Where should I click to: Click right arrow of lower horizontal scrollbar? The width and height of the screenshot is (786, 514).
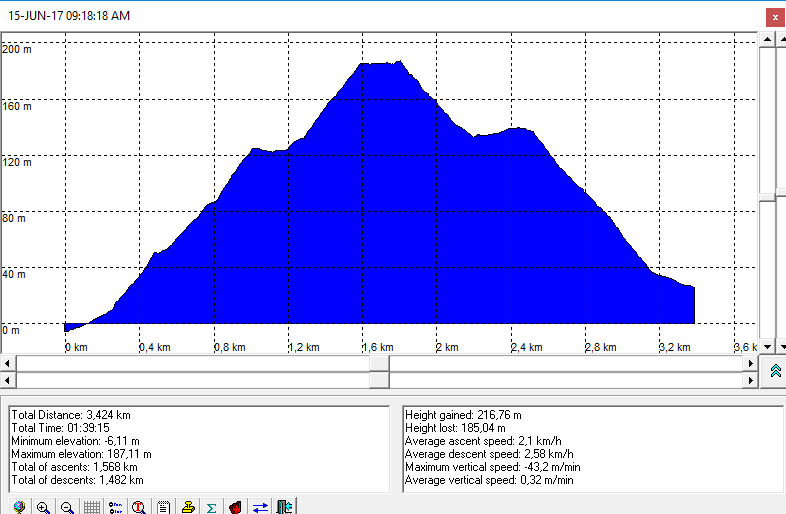coord(751,380)
